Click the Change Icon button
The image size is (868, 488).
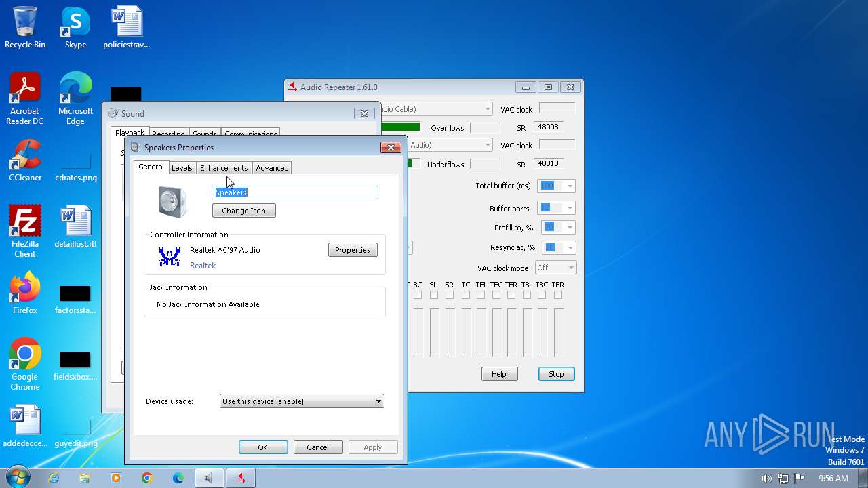pyautogui.click(x=244, y=211)
